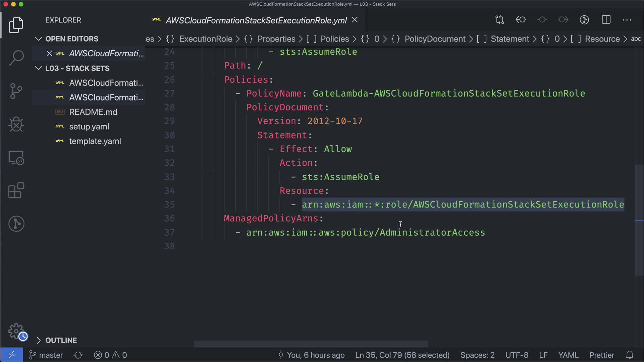Open the Extensions view
This screenshot has width=644, height=362.
coord(16,191)
